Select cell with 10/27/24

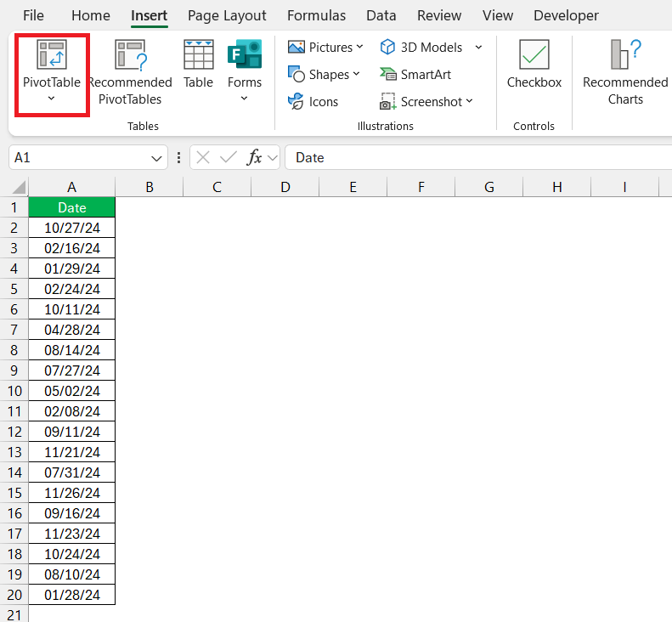click(72, 228)
